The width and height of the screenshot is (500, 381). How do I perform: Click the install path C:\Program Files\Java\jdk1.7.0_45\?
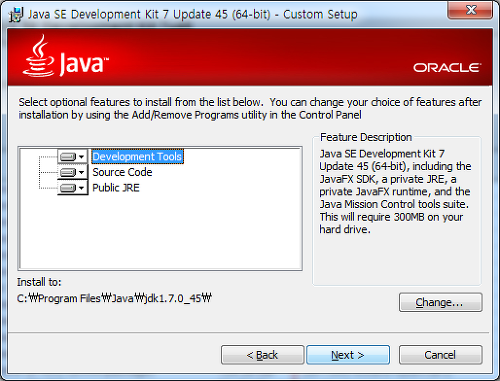tap(114, 298)
